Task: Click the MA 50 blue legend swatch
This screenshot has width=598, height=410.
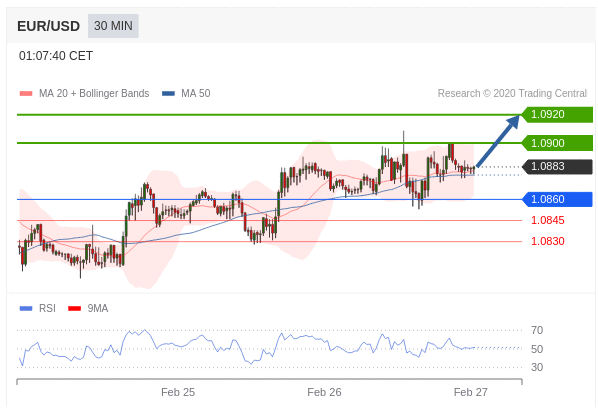Action: point(168,93)
